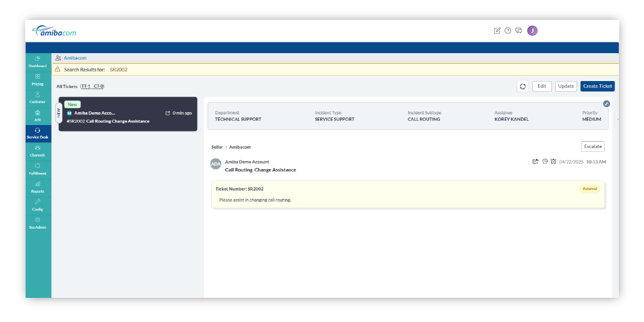Click the alarm reminder icon beside the date
This screenshot has width=644, height=322.
tap(553, 162)
